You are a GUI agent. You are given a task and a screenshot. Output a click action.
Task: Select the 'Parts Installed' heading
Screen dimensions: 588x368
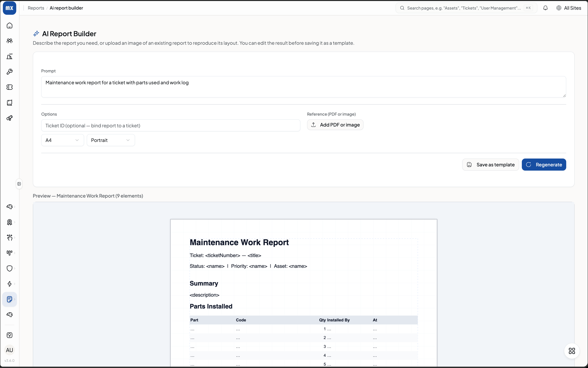click(211, 306)
